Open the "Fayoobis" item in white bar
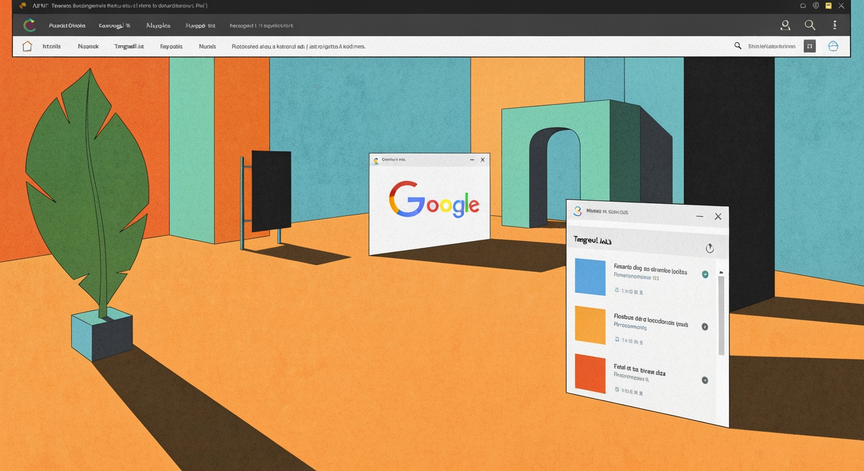This screenshot has width=864, height=471. tap(171, 46)
